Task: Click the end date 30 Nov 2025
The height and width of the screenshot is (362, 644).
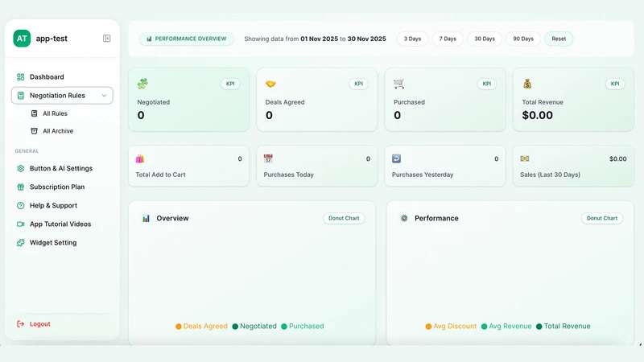Action: click(367, 39)
